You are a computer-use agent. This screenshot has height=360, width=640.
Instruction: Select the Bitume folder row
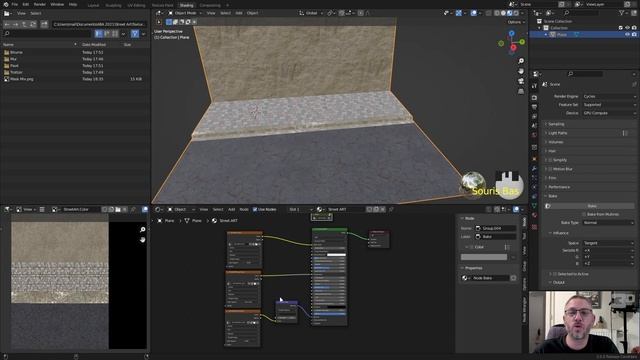click(x=75, y=52)
